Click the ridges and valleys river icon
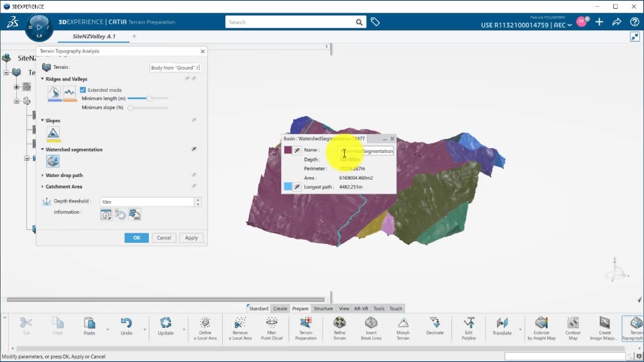 (x=54, y=93)
